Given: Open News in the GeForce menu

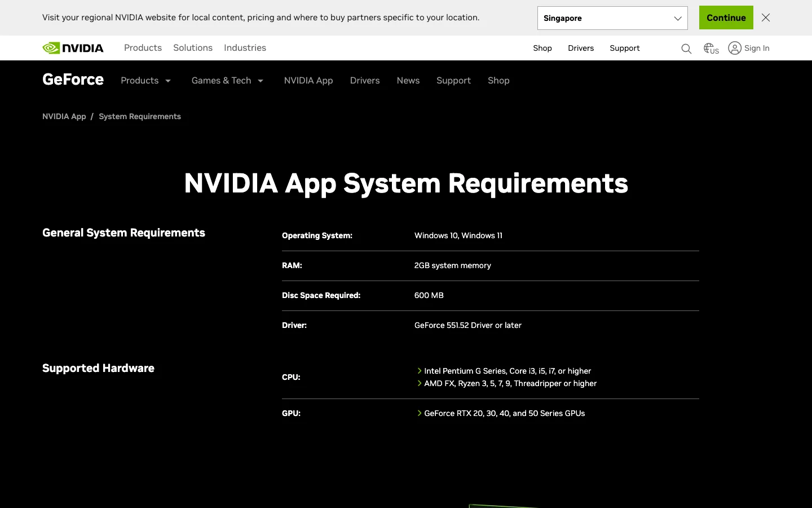Looking at the screenshot, I should [x=408, y=81].
